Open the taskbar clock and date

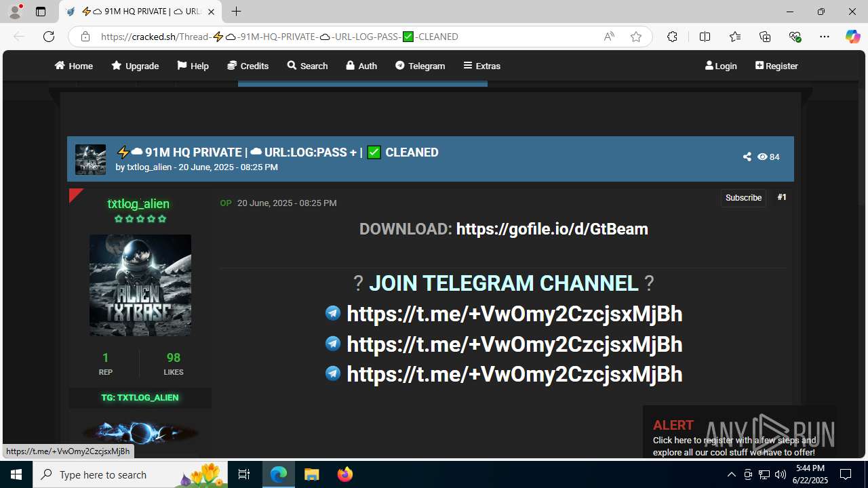[810, 474]
